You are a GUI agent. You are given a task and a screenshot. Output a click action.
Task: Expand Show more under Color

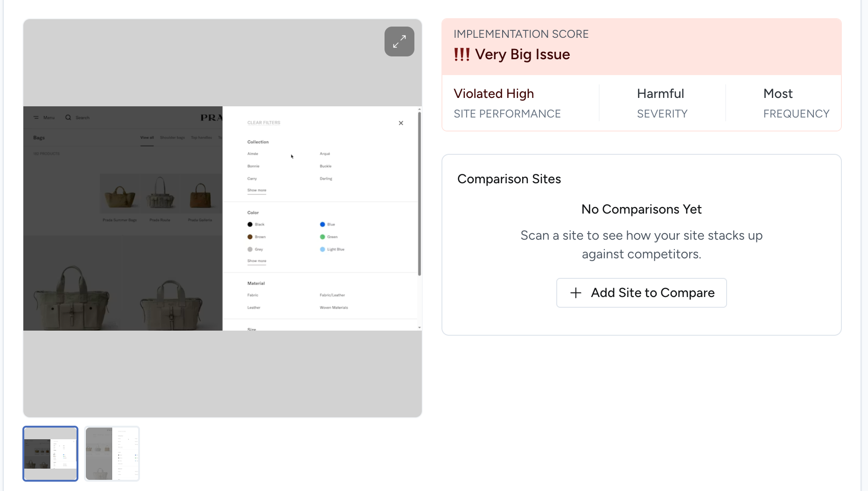[x=257, y=261]
